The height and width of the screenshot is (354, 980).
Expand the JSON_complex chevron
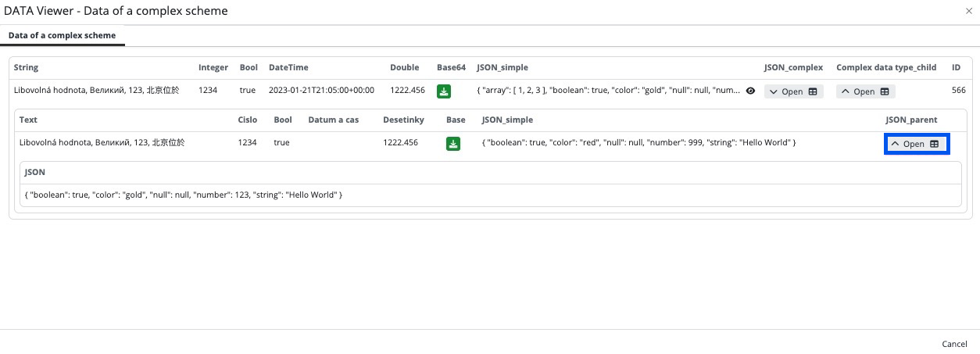[773, 91]
